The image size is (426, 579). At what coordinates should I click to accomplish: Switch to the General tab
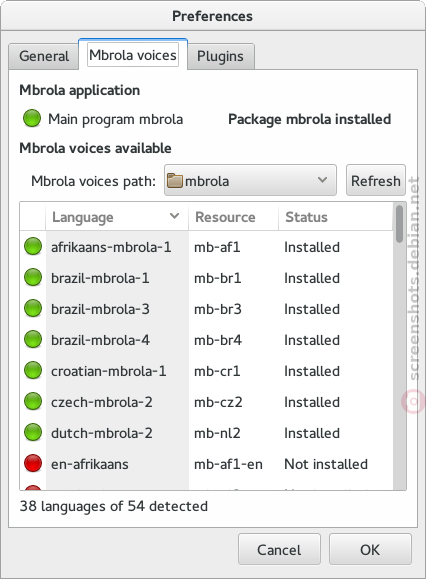44,56
